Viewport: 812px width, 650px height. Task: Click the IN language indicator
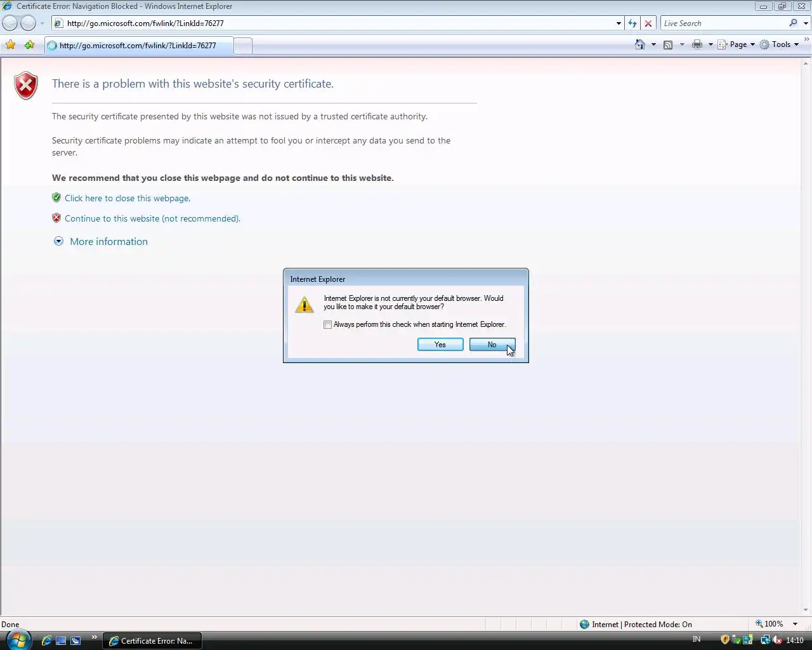697,639
